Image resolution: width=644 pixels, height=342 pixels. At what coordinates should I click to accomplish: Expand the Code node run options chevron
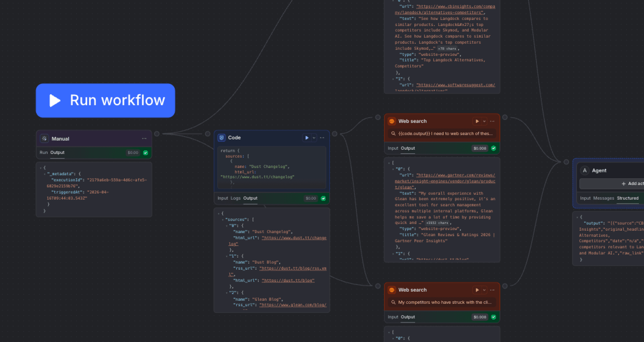click(314, 138)
